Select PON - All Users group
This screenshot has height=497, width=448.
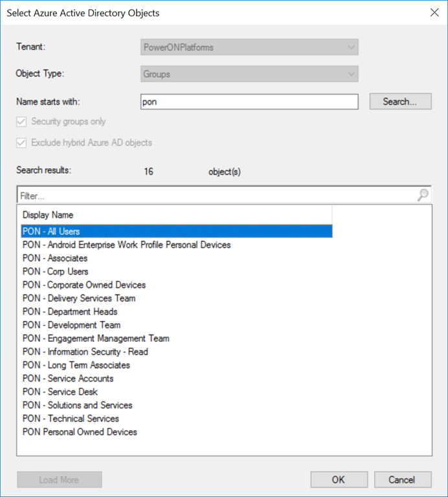click(52, 231)
